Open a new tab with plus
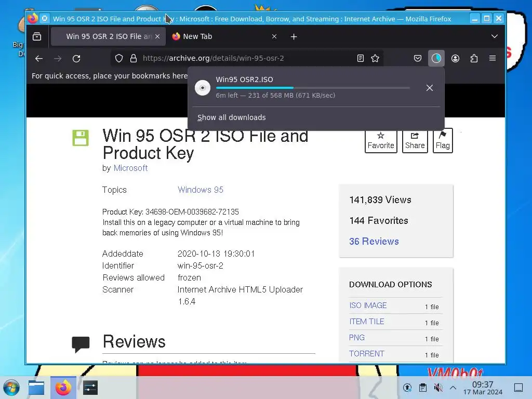 point(294,37)
